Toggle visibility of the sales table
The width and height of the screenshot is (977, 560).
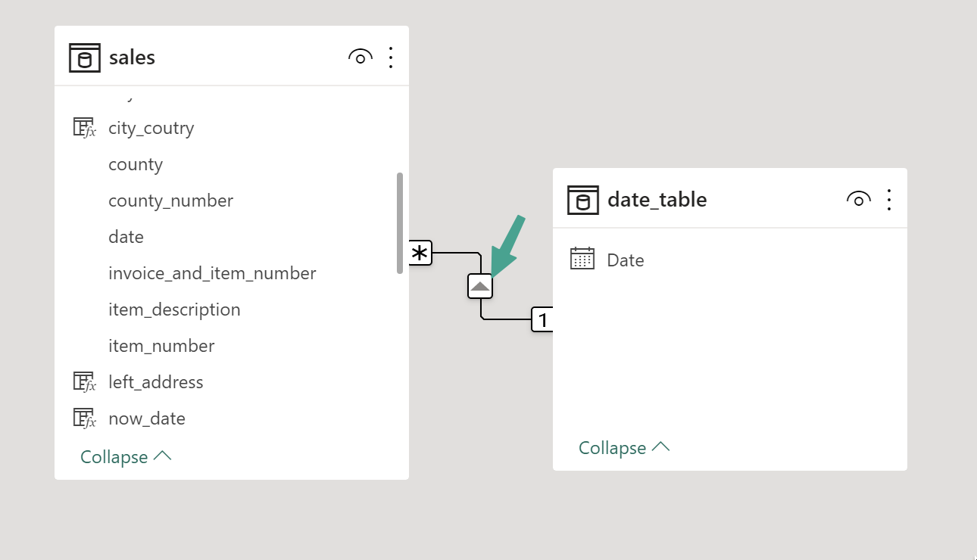click(x=360, y=58)
